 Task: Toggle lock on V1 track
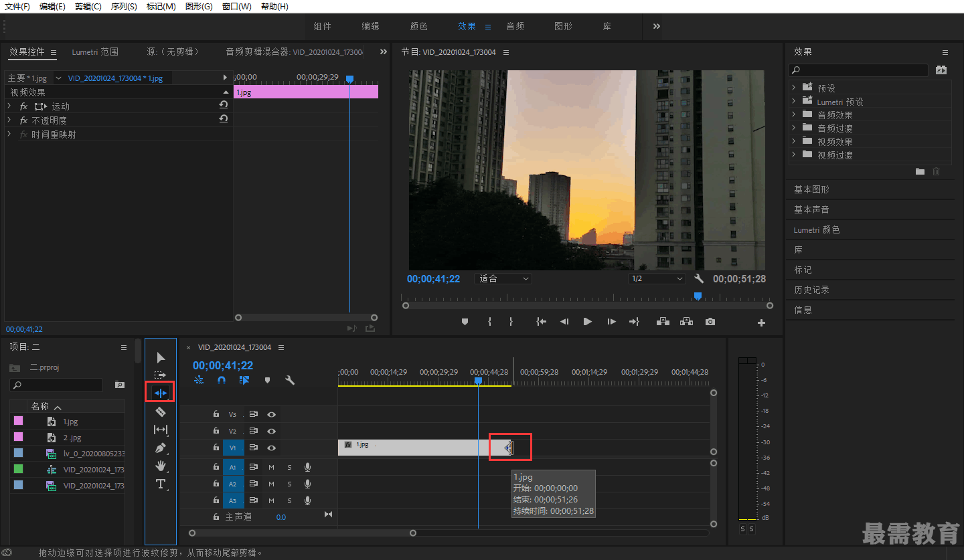(x=216, y=448)
